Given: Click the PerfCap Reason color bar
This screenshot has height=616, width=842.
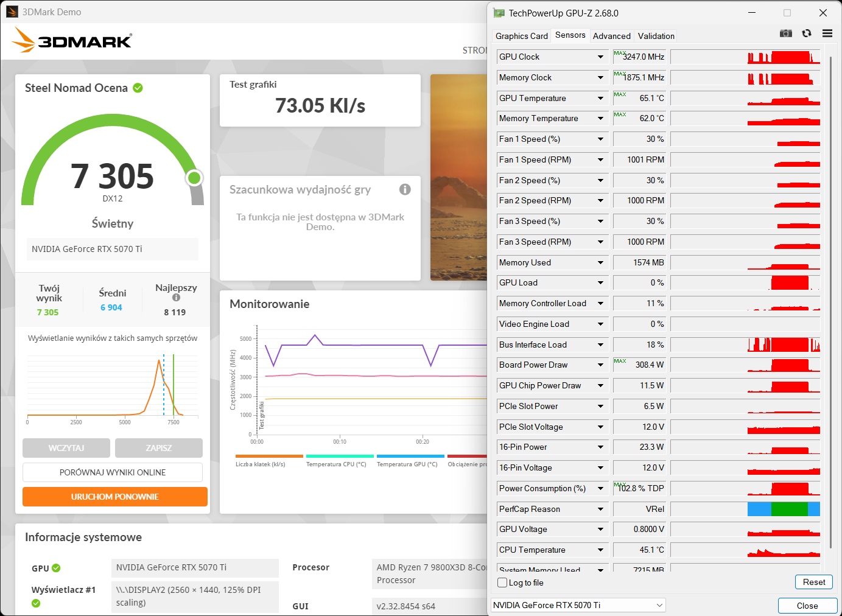Looking at the screenshot, I should (x=783, y=509).
